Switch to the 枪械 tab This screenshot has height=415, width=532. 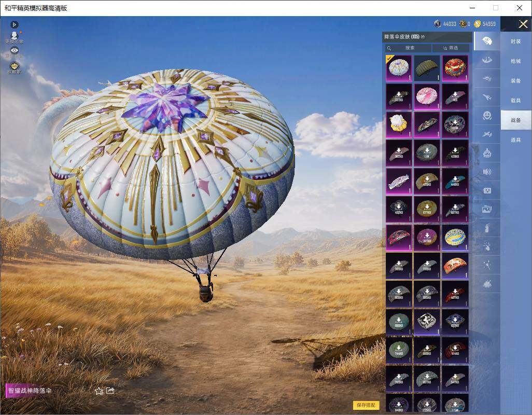point(516,61)
